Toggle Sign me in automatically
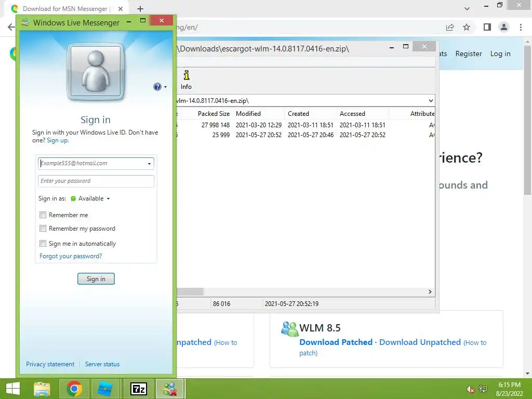 click(43, 243)
